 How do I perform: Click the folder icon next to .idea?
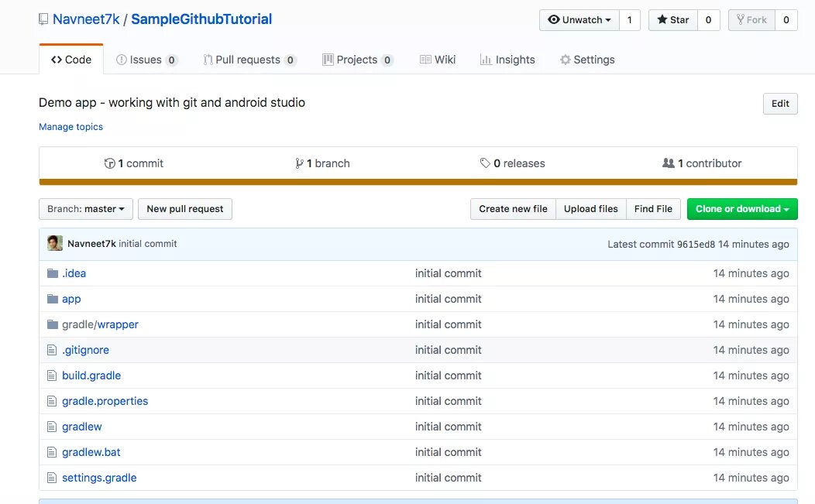[53, 273]
